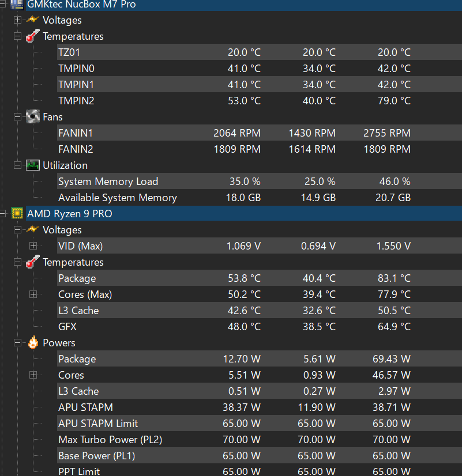
Task: Select the FANIN1 fan label
Action: (76, 133)
